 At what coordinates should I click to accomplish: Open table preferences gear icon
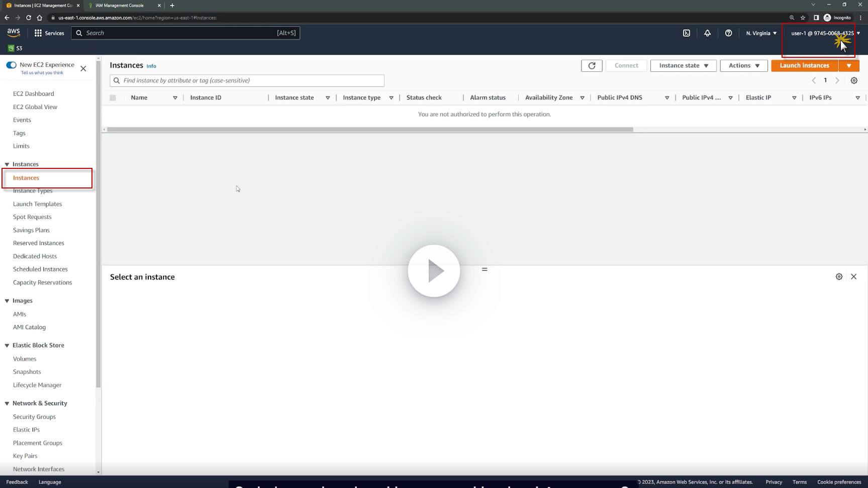coord(854,80)
